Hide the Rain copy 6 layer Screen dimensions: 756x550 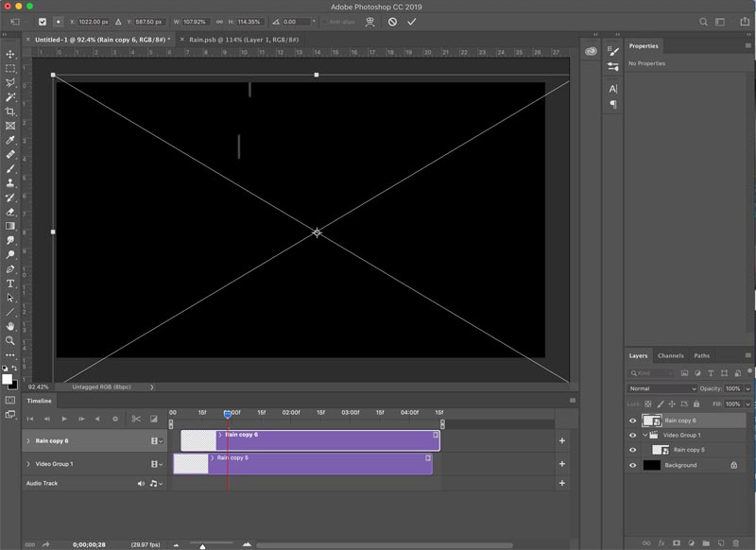point(632,421)
